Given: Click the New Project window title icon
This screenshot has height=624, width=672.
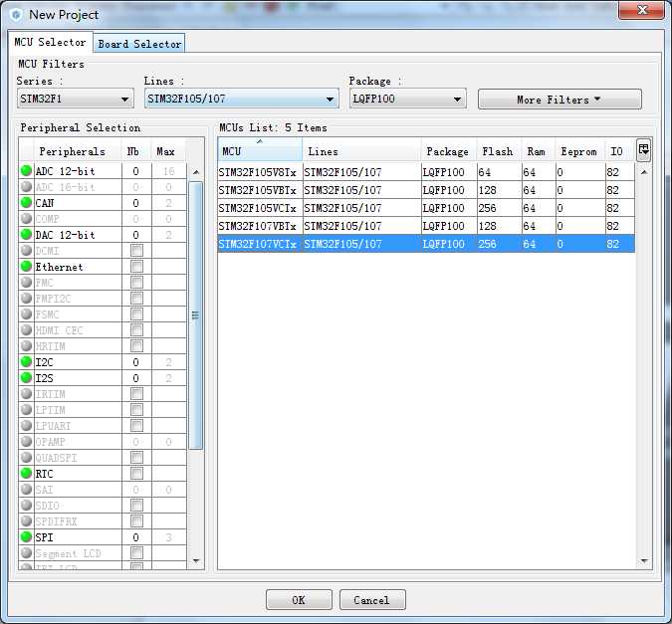Looking at the screenshot, I should 16,15.
